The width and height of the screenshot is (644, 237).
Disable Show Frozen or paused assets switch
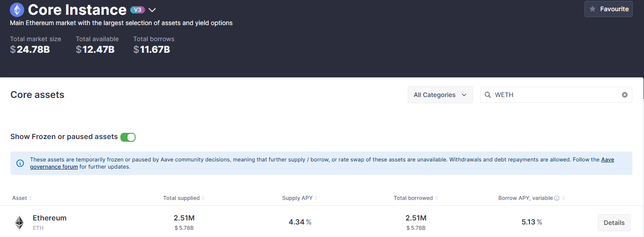coord(128,137)
